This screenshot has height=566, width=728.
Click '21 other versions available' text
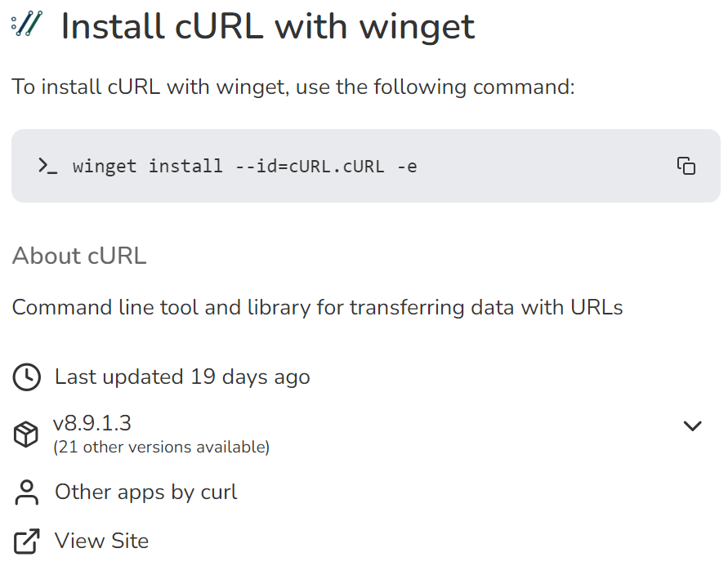161,447
